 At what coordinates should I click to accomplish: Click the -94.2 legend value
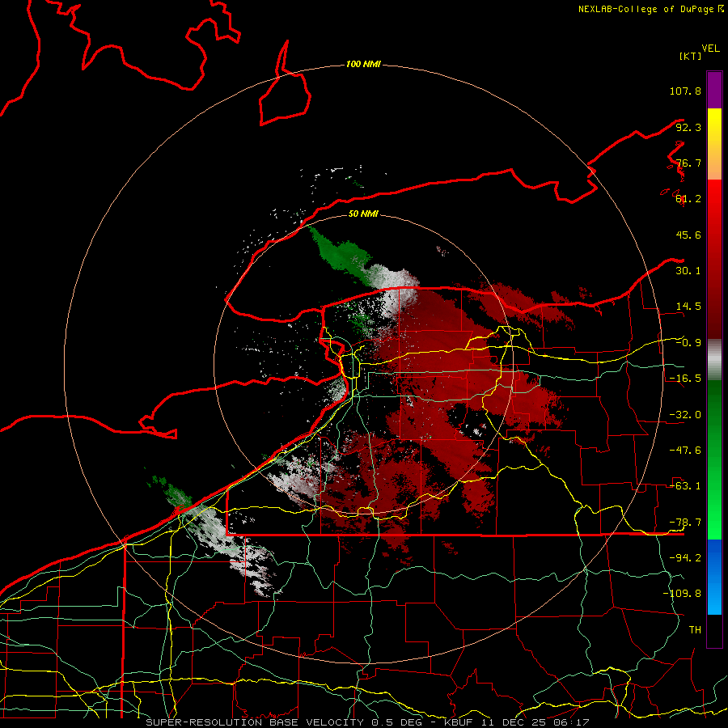685,558
